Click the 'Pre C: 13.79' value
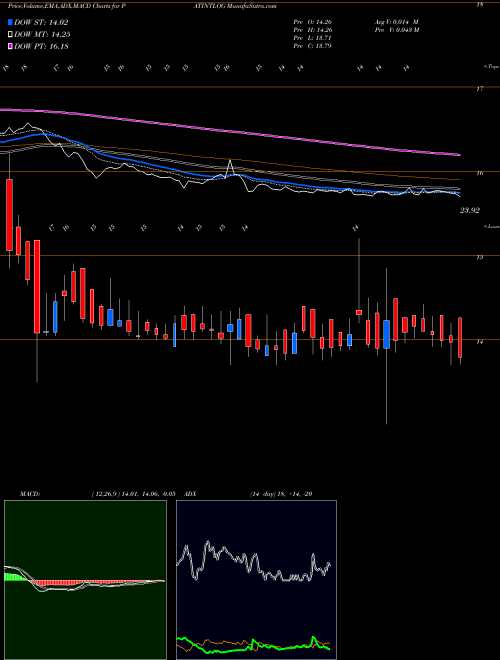500x660 pixels. pos(312,46)
